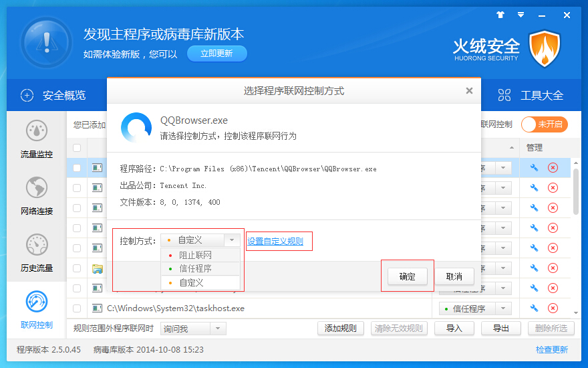This screenshot has width=588, height=368.
Task: Close the 选择程序联网控制方式 dialog
Action: coord(469,90)
